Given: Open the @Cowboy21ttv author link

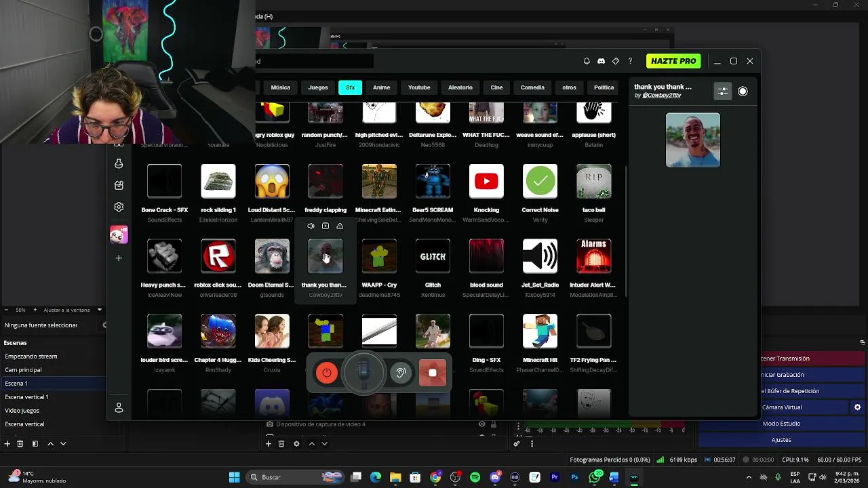Looking at the screenshot, I should [661, 96].
